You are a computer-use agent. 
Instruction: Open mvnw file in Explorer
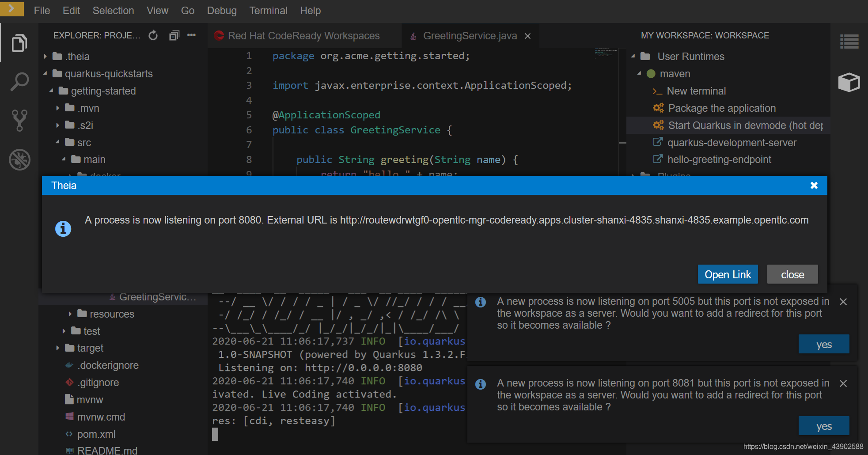tap(90, 400)
